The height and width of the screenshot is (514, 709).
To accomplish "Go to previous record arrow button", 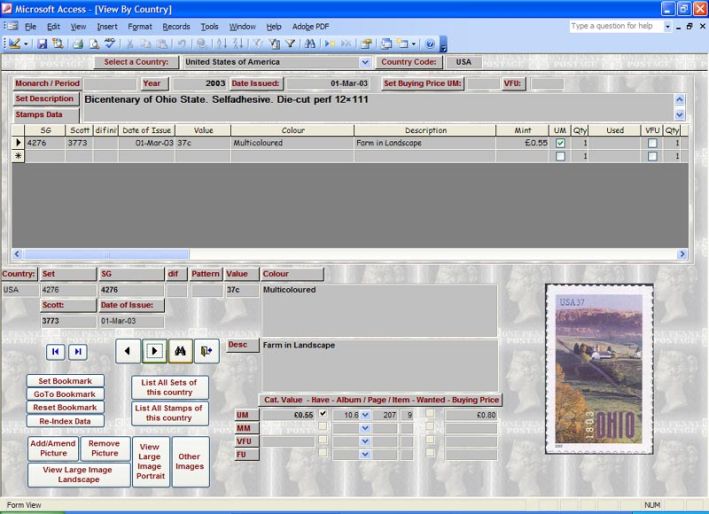I will [x=128, y=351].
